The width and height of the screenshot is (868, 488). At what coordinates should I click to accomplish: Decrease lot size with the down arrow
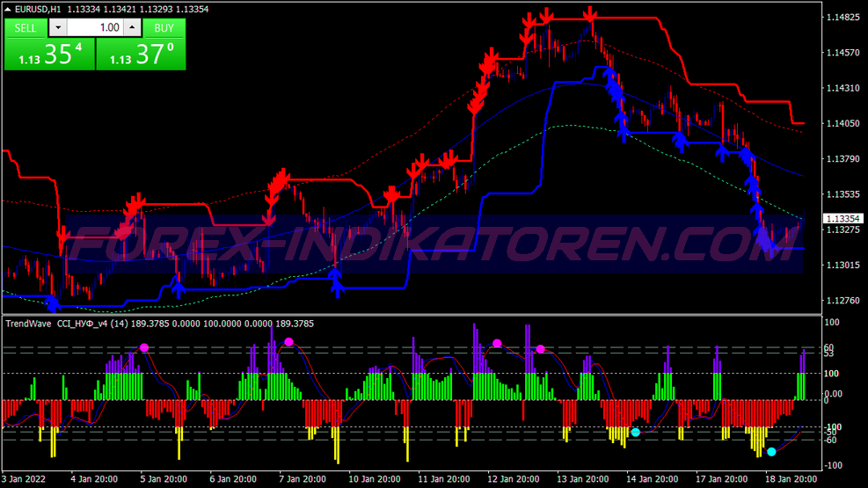point(58,27)
